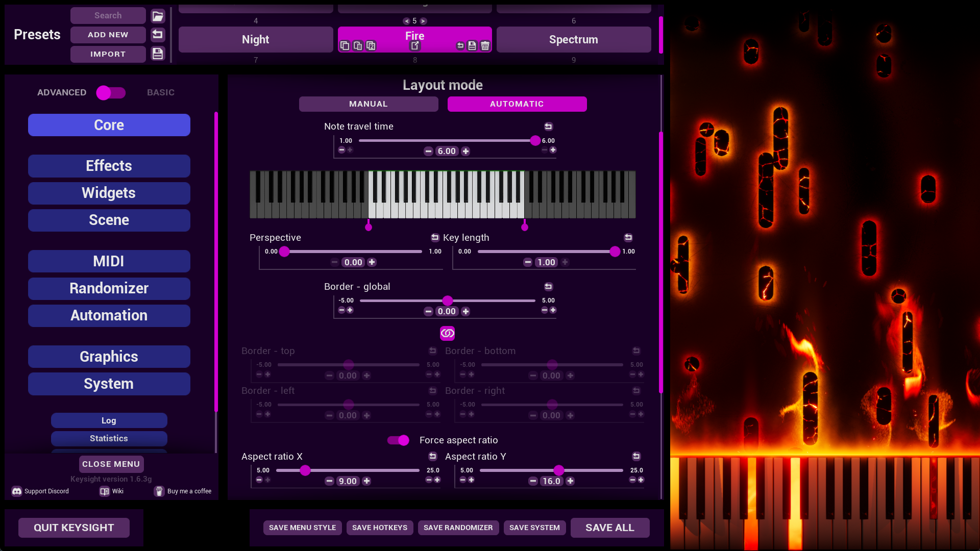Decrease Note travel time with minus icon
The image size is (980, 551).
point(428,151)
